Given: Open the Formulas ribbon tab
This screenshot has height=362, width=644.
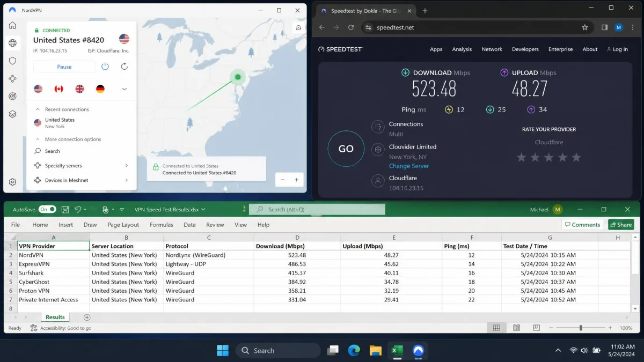Looking at the screenshot, I should (162, 225).
